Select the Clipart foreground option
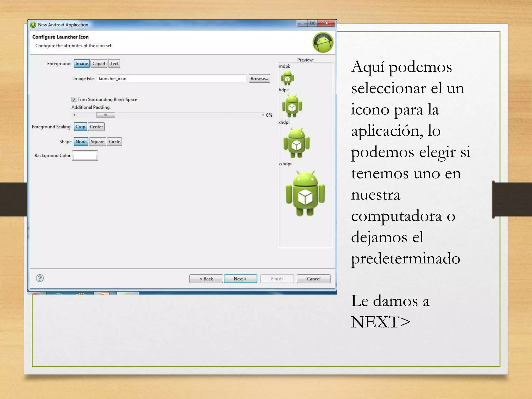Screen dimensions: 532x399 (x=99, y=64)
